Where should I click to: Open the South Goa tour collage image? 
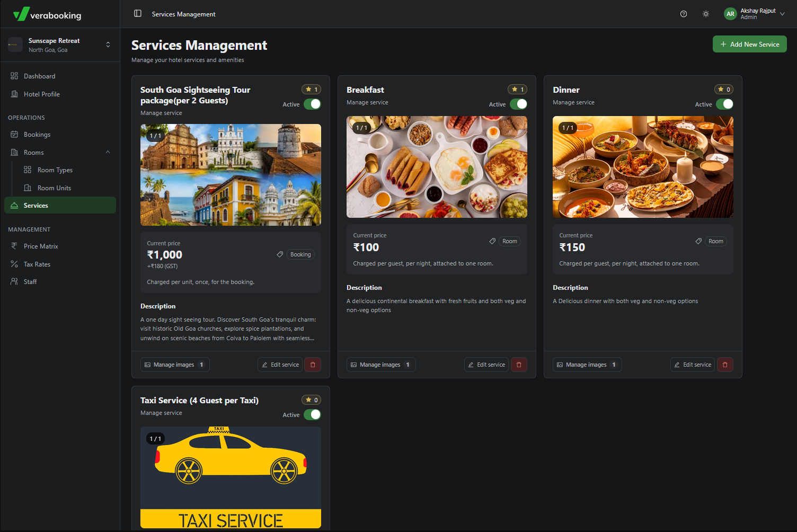coord(231,175)
